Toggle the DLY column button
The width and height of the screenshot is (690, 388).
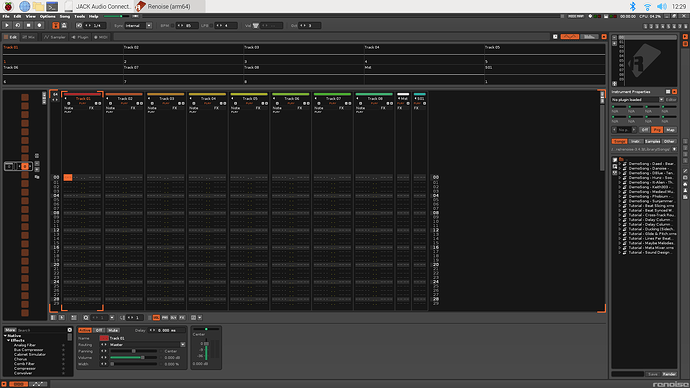click(173, 318)
